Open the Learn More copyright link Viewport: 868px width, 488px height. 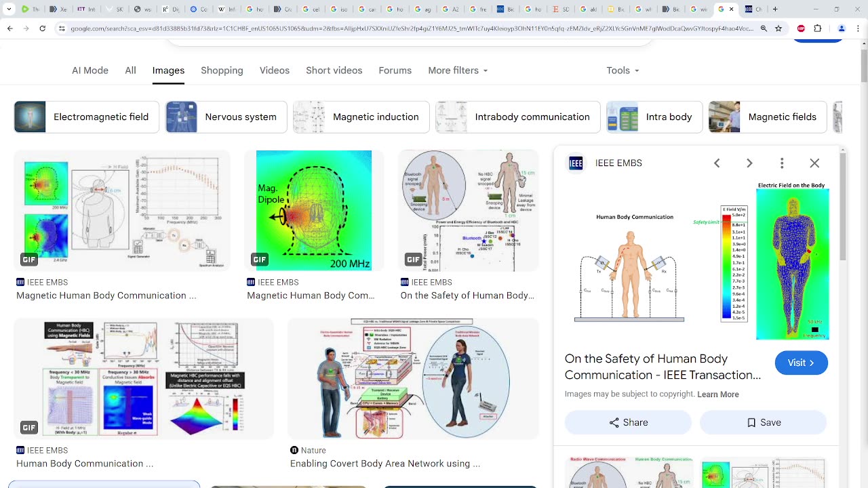point(718,394)
